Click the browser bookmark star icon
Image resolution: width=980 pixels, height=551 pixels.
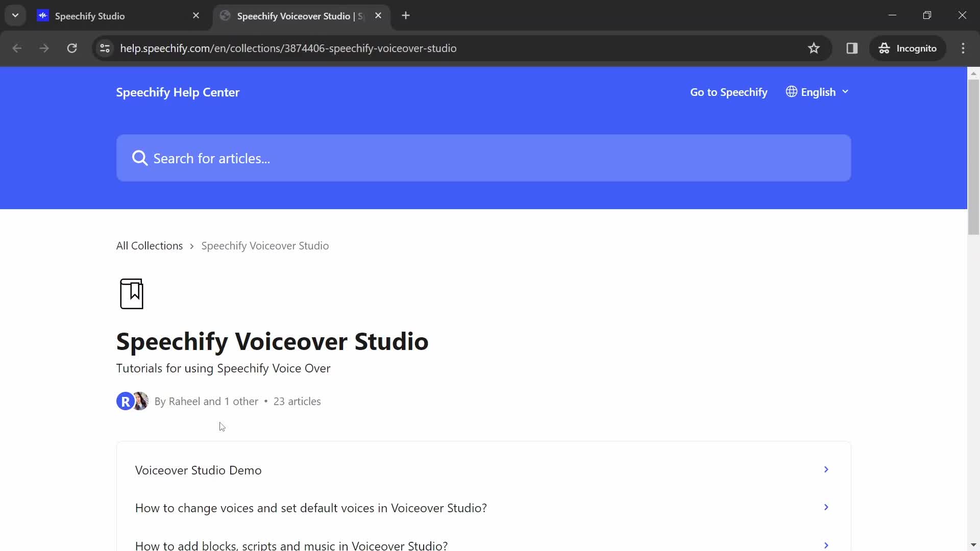tap(815, 48)
